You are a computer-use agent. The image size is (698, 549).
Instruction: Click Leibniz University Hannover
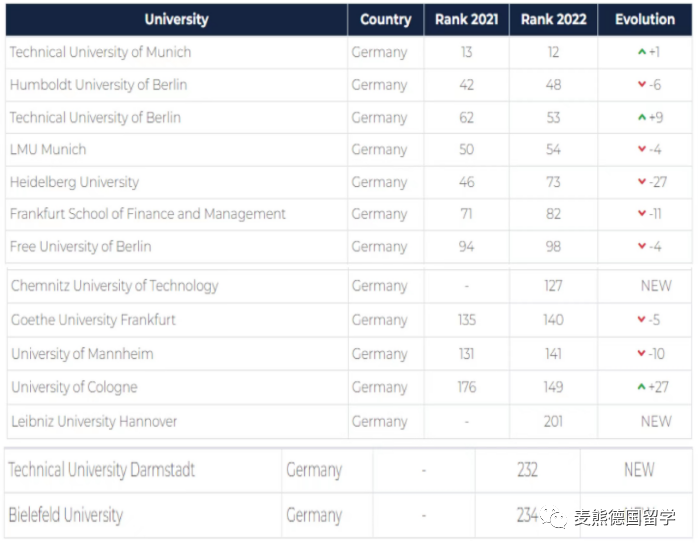tap(94, 421)
